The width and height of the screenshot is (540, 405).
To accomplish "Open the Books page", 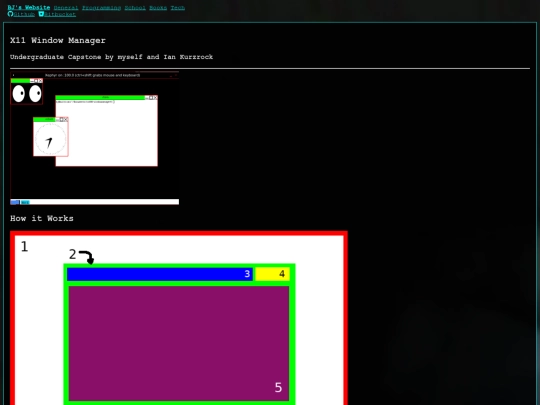I will [158, 8].
